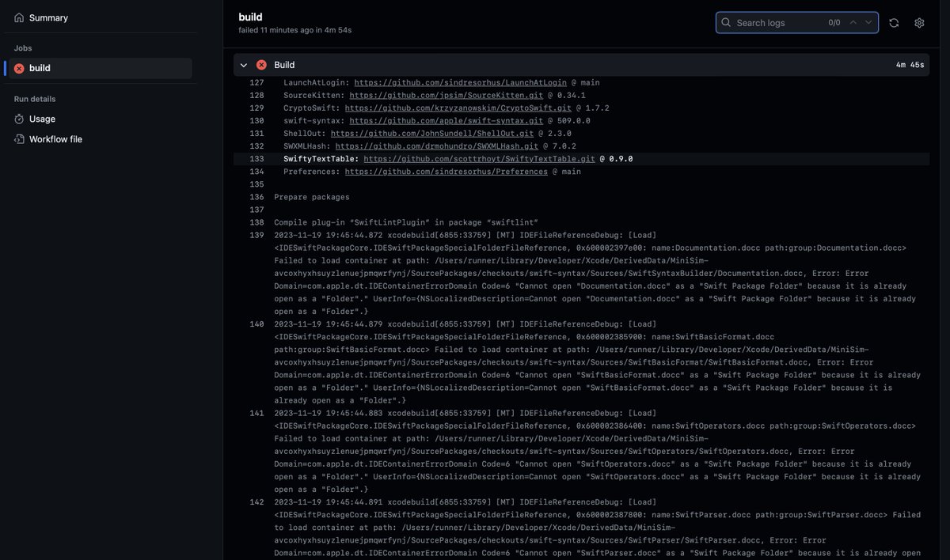The width and height of the screenshot is (950, 560).
Task: Click log line number 130
Action: 256,120
